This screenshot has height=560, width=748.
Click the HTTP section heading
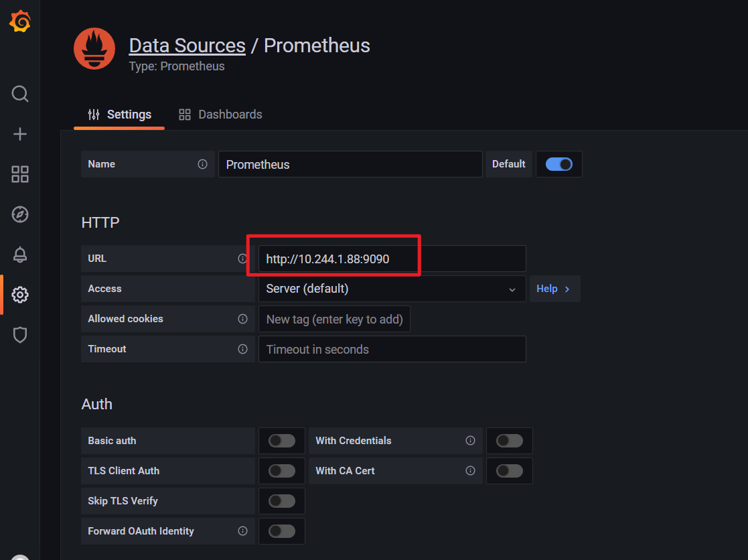[x=100, y=223]
